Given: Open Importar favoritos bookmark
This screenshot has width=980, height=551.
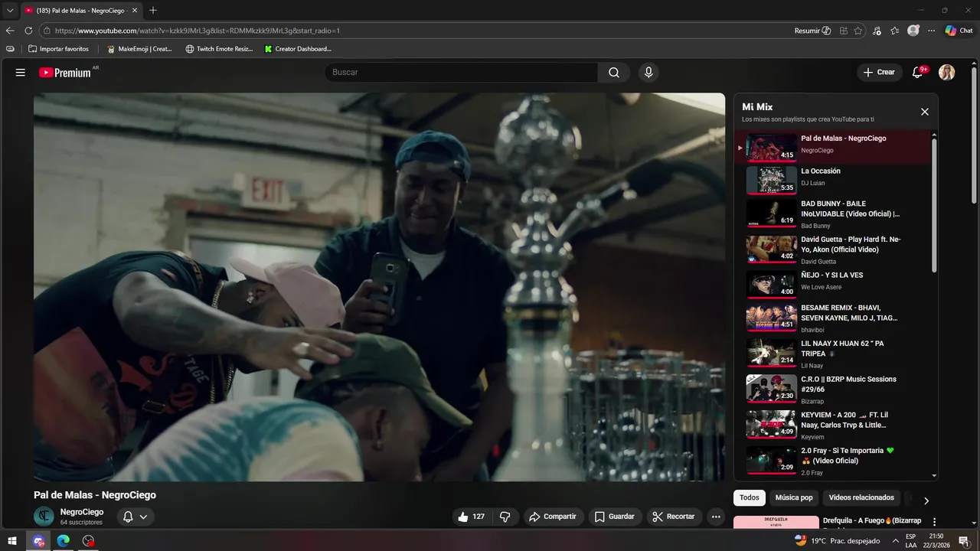Looking at the screenshot, I should pos(58,49).
